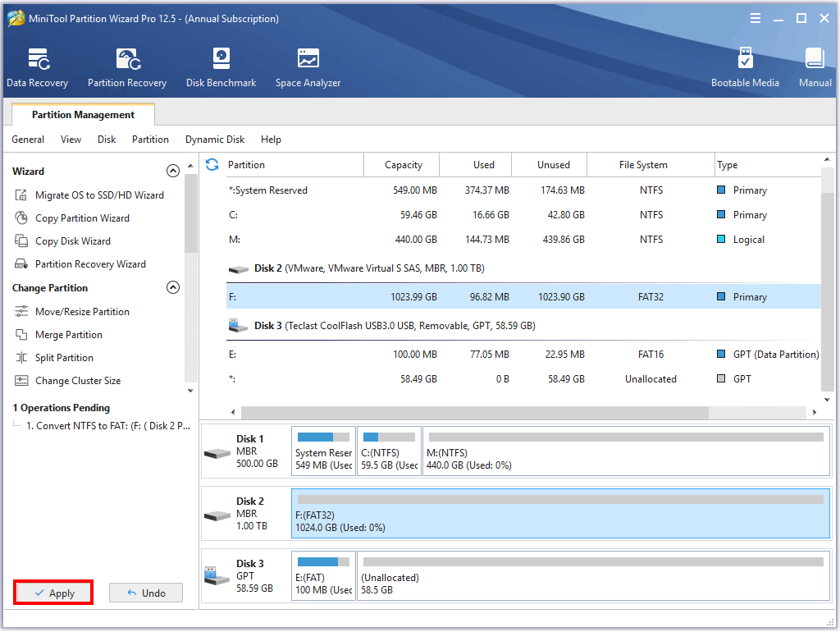This screenshot has height=632, width=840.
Task: Sort by the File System column header
Action: coord(651,165)
